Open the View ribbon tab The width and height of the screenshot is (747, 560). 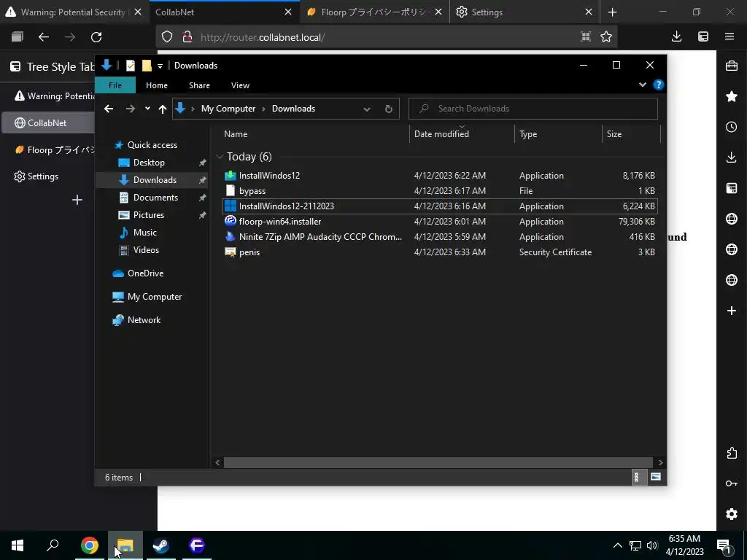(240, 85)
